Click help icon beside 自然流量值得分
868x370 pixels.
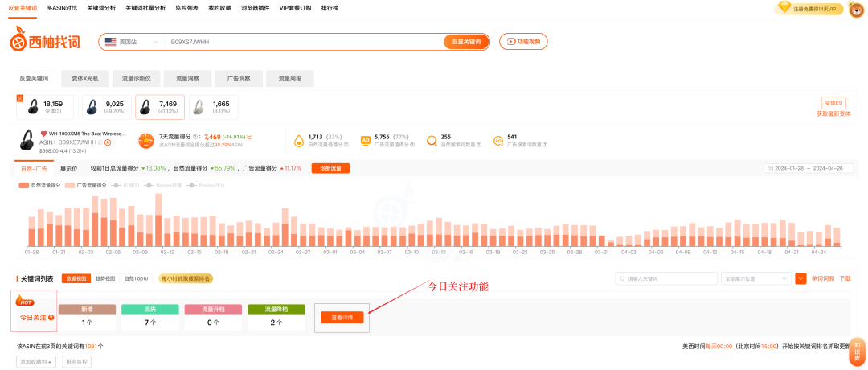click(x=346, y=145)
